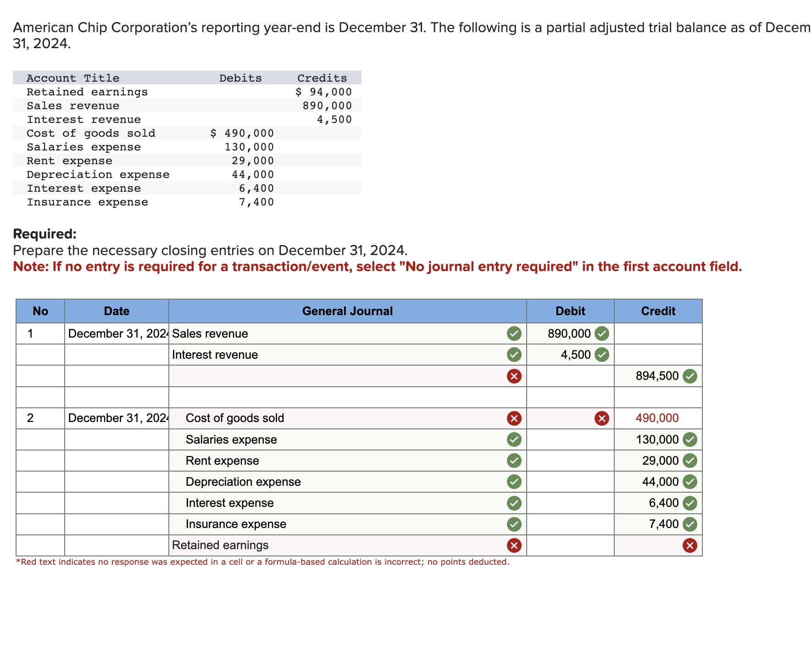Click the Retained earnings row in trial balance
This screenshot has height=667, width=812.
pyautogui.click(x=187, y=92)
